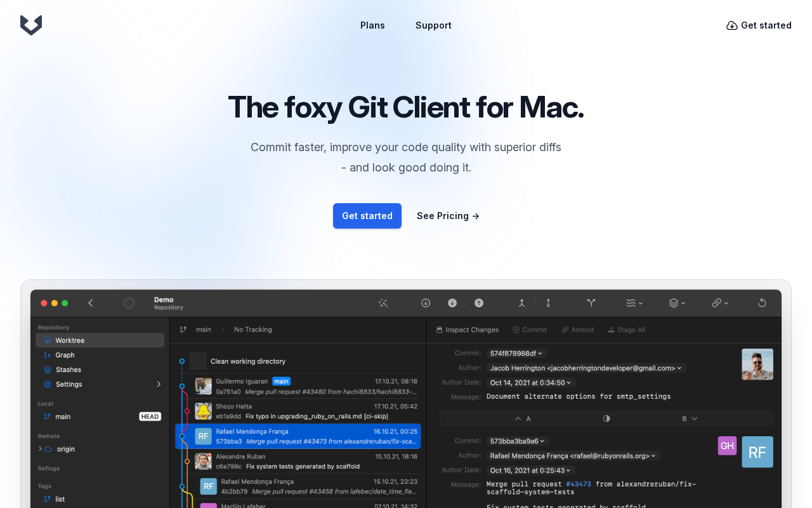Click the B side down-chevron
Image resolution: width=812 pixels, height=508 pixels.
(x=695, y=418)
